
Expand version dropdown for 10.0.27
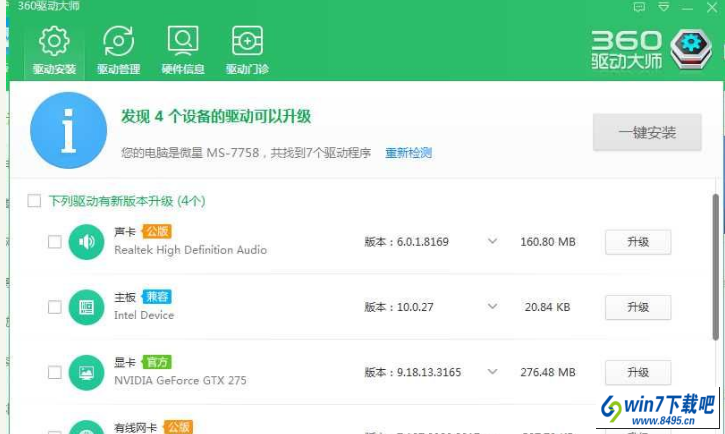492,306
